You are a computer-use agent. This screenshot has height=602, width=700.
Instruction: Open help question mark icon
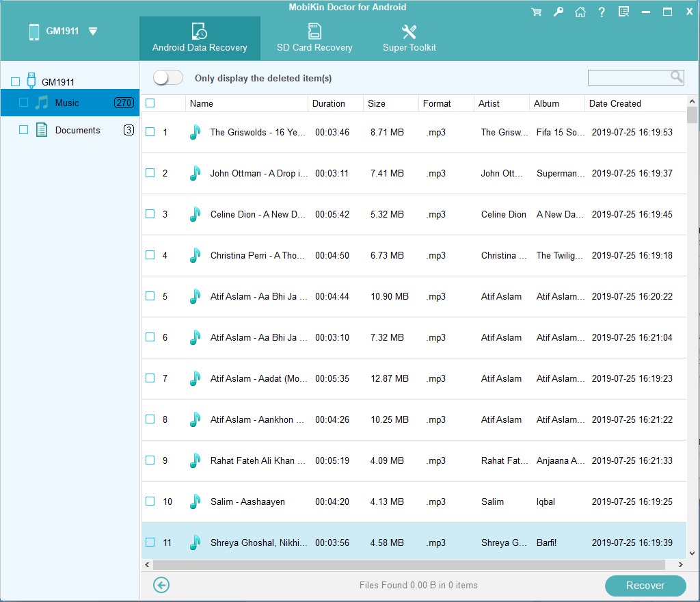[602, 12]
